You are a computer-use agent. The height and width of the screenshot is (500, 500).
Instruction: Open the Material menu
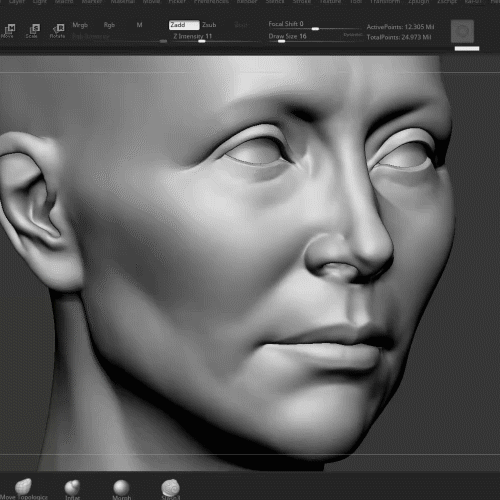tap(123, 2)
